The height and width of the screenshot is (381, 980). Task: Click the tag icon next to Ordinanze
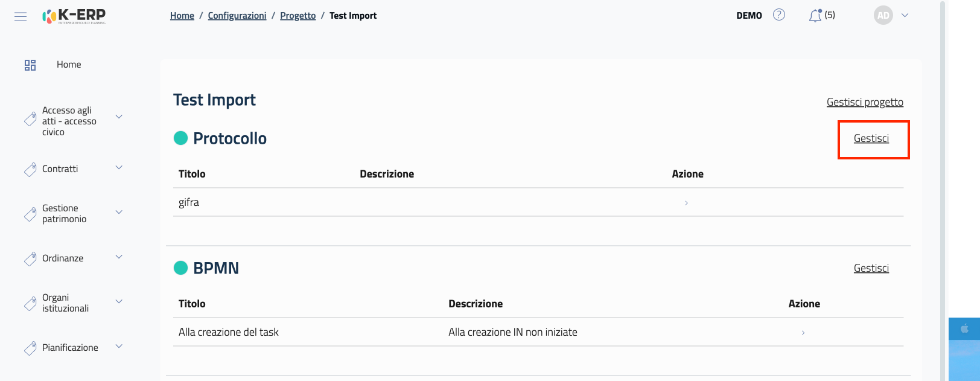click(30, 259)
